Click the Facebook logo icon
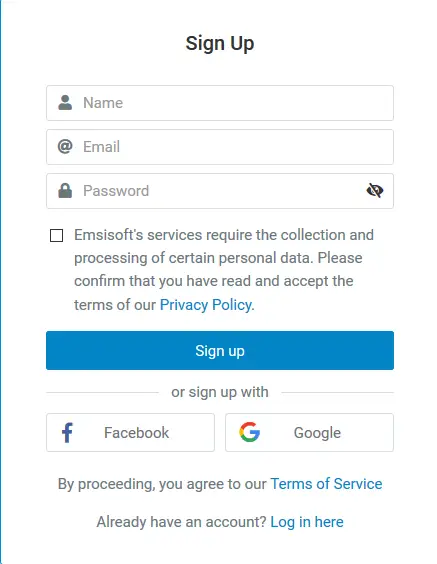This screenshot has height=564, width=437. pyautogui.click(x=67, y=432)
